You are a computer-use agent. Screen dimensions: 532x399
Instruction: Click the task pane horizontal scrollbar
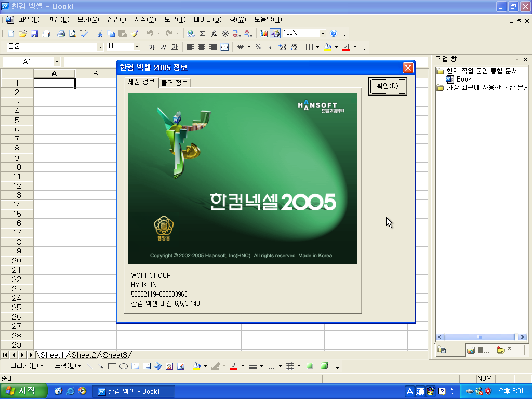pos(480,337)
